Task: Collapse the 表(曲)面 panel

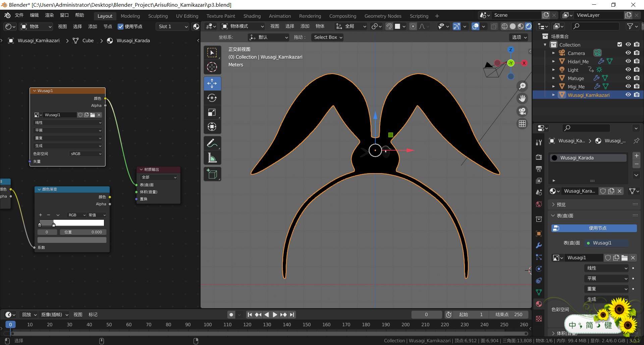Action: tap(594, 216)
